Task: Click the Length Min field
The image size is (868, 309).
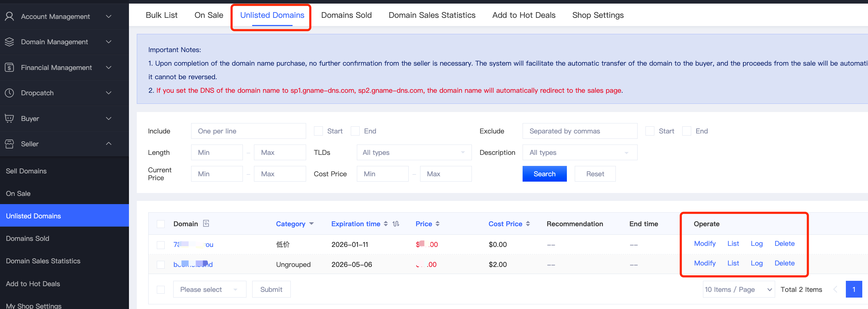Action: (x=217, y=152)
